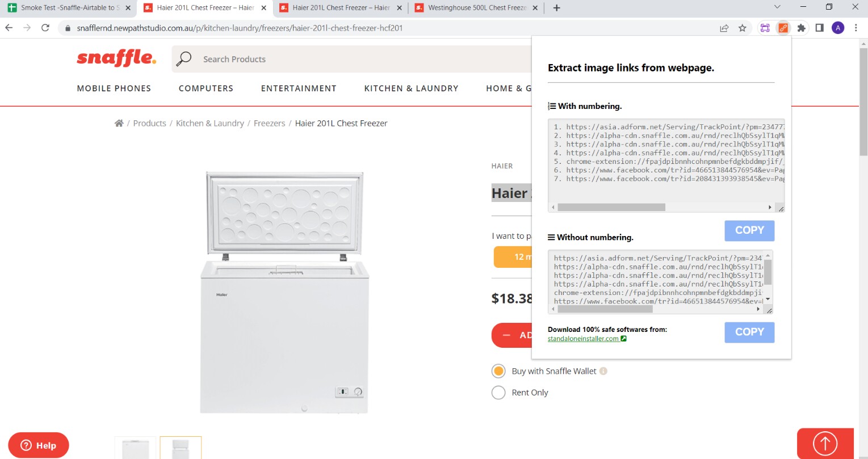Image resolution: width=868 pixels, height=459 pixels.
Task: Click the asia.adform.net line in the unnumbered list
Action: (659, 258)
